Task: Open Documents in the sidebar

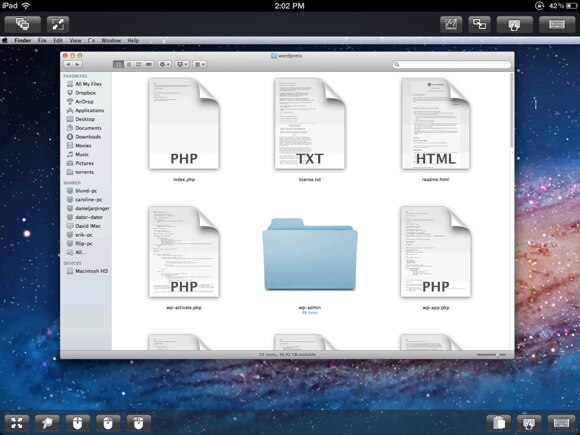Action: click(88, 128)
